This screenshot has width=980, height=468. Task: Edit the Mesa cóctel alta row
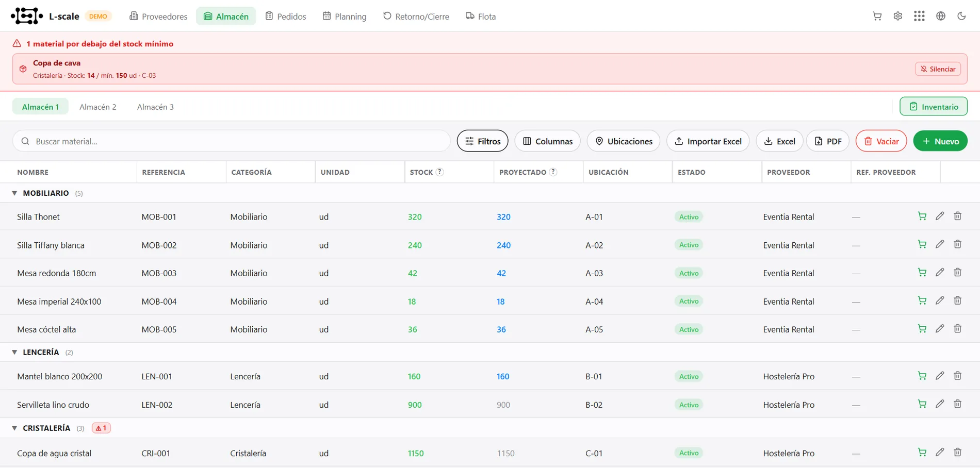940,329
